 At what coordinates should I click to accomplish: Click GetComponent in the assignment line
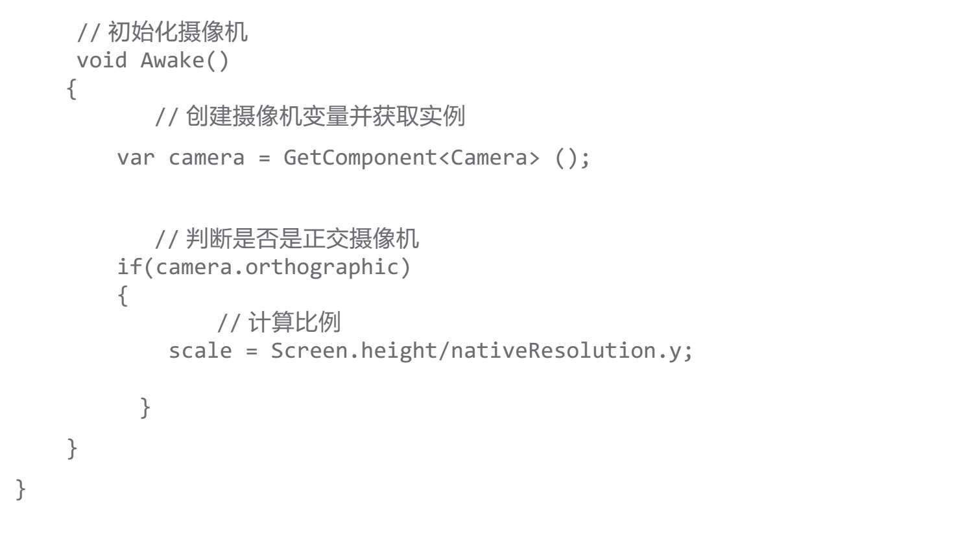(x=361, y=157)
